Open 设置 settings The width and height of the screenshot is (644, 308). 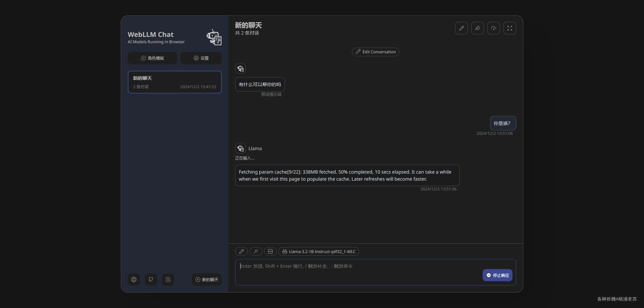pyautogui.click(x=201, y=58)
